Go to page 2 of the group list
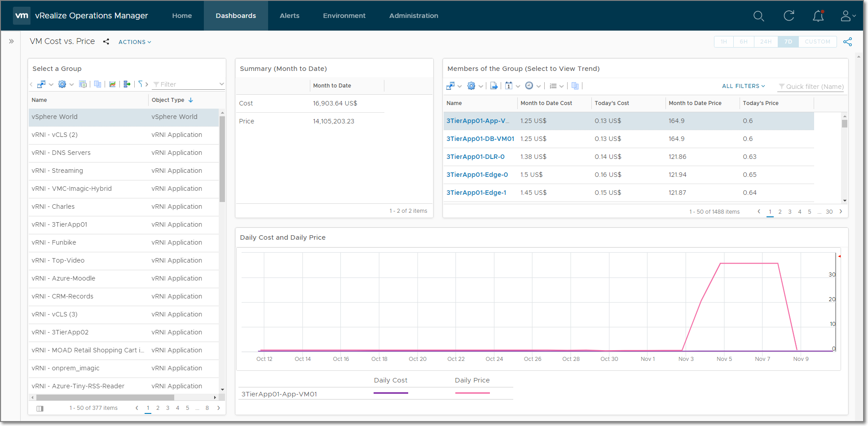868x426 pixels. pos(158,408)
